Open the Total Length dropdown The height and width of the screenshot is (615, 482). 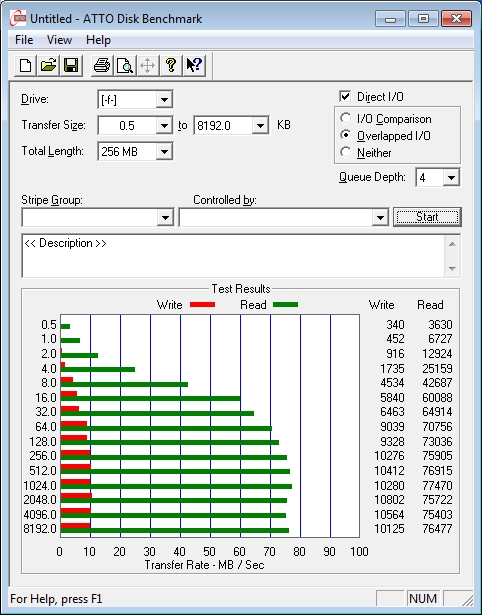(x=164, y=151)
